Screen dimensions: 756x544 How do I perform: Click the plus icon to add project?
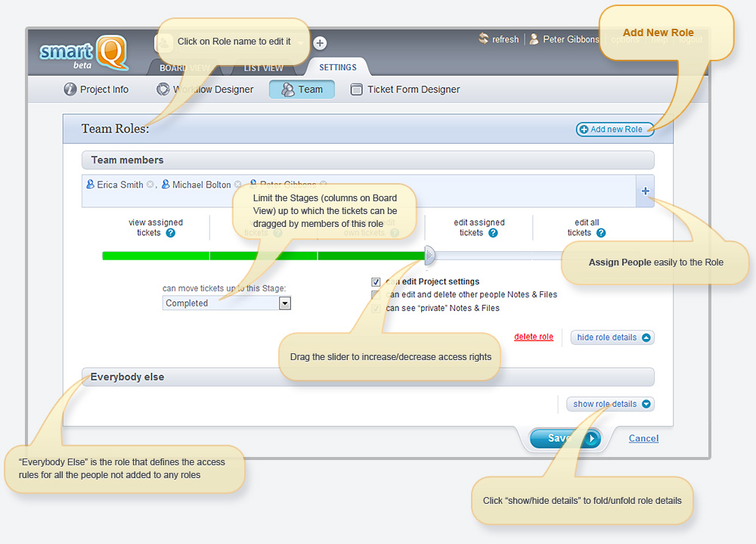click(x=320, y=43)
